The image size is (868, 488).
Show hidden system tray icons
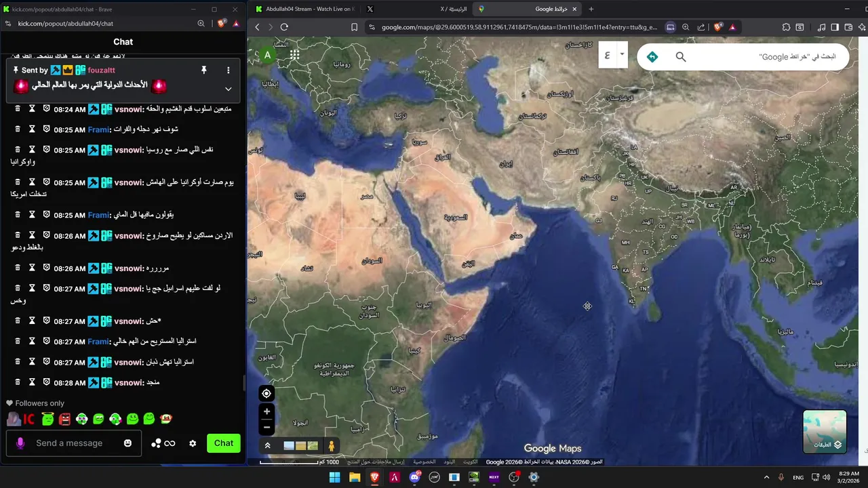pyautogui.click(x=766, y=477)
